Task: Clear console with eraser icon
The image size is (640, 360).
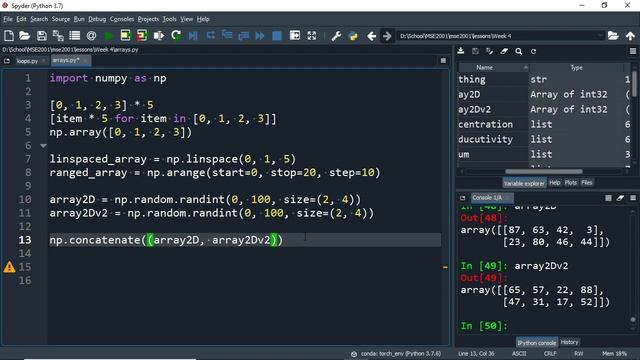Action: point(620,198)
